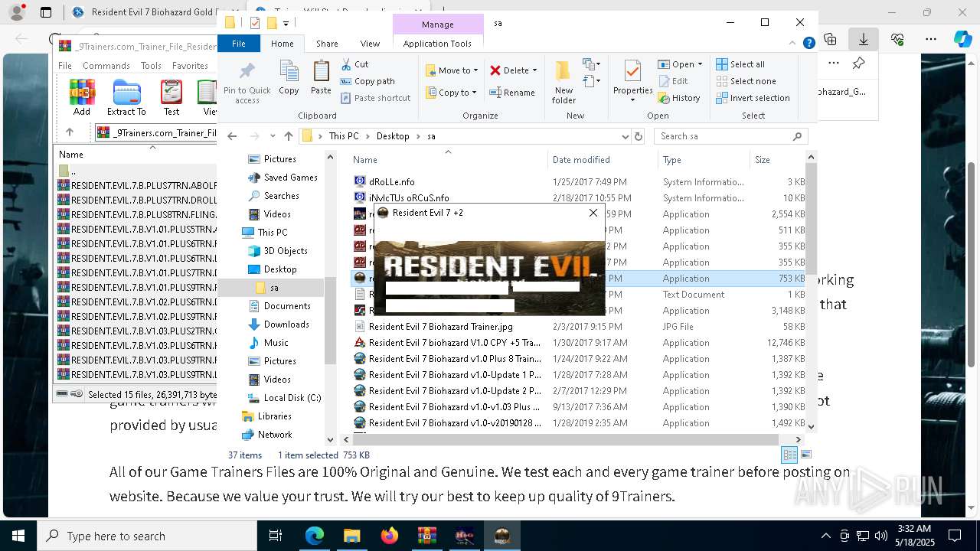The image size is (980, 551).
Task: Open WinRAR Favorites menu
Action: click(x=190, y=66)
